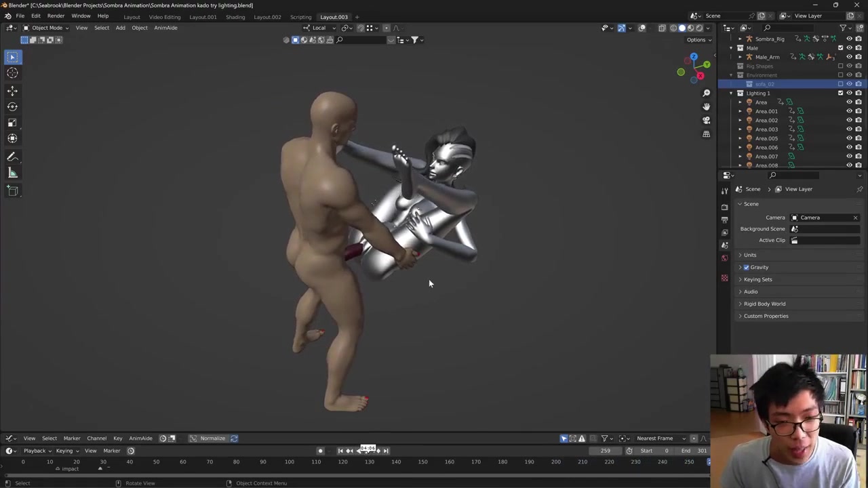Toggle visibility of Sombra_Rig in outliner
Image resolution: width=868 pixels, height=488 pixels.
tap(849, 39)
